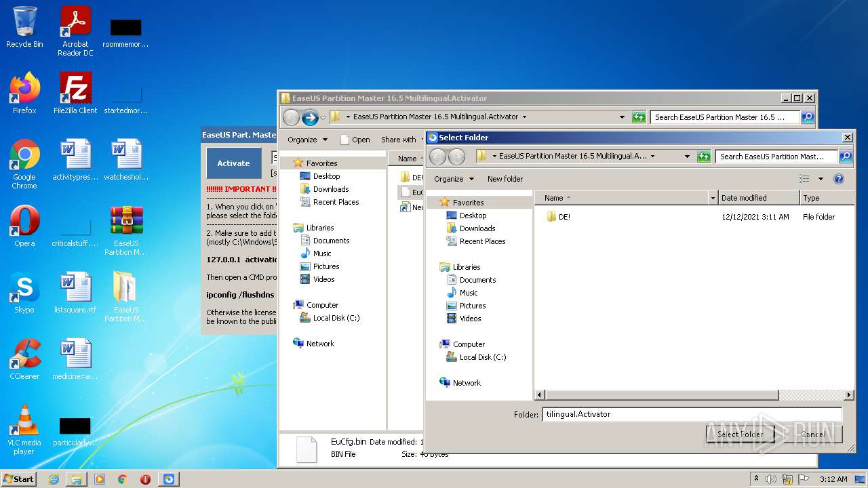Open watcheshol document on desktop
The image size is (868, 488).
click(126, 160)
